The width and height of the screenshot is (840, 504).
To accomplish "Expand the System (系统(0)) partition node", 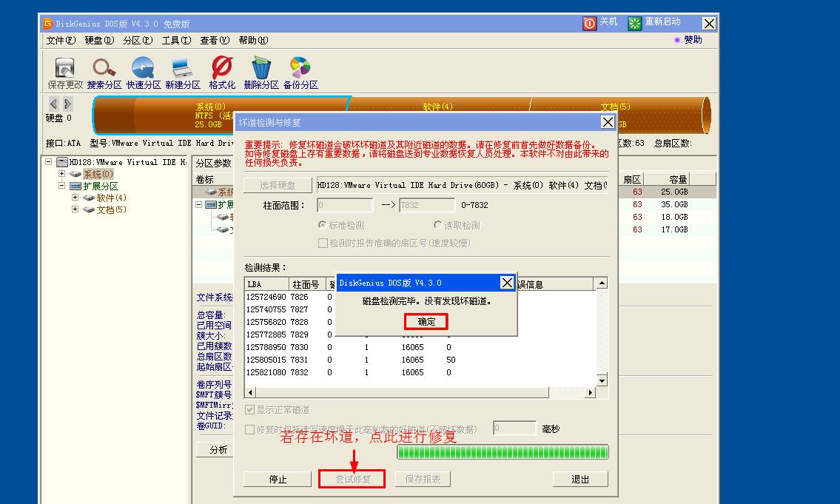I will tap(61, 173).
